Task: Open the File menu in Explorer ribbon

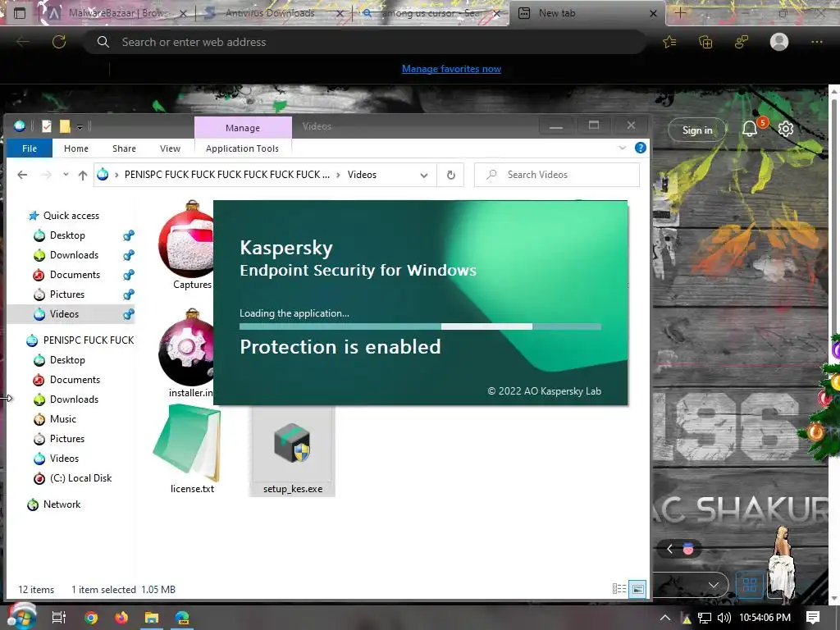Action: tap(30, 148)
